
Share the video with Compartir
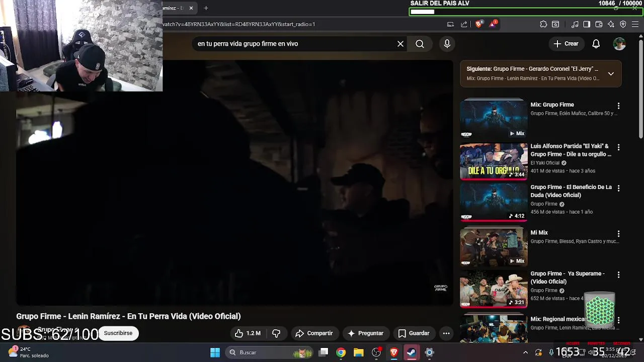[314, 333]
